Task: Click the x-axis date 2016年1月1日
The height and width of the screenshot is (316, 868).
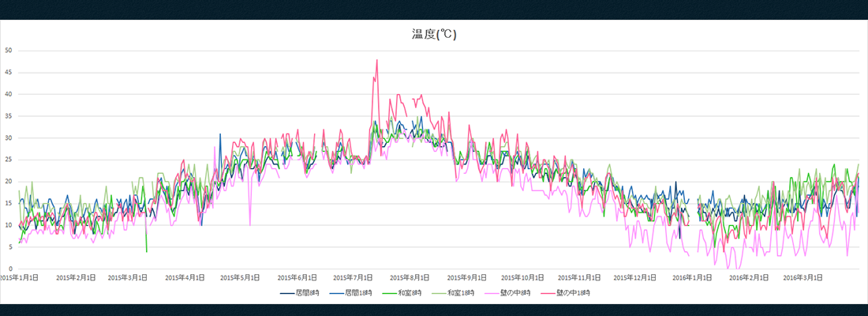Action: [690, 276]
